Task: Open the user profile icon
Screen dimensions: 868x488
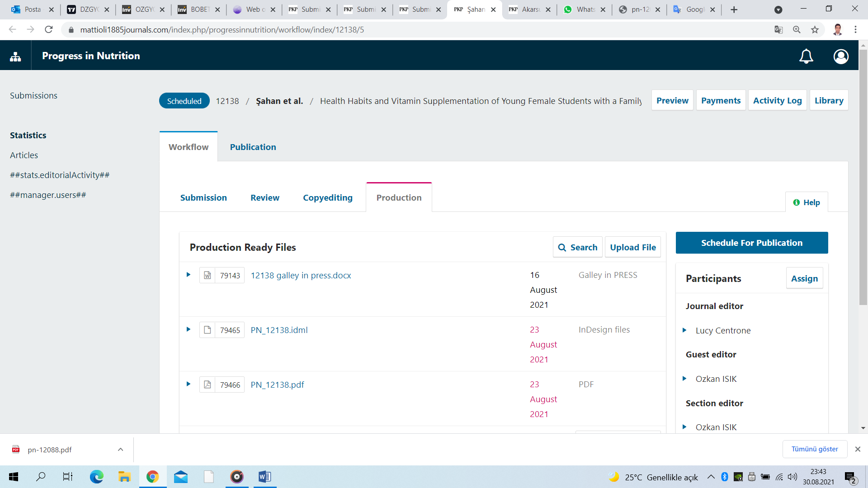Action: pyautogui.click(x=841, y=56)
